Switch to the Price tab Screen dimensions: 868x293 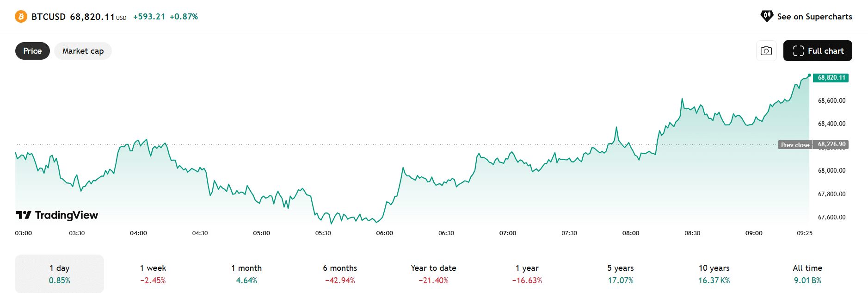[x=32, y=51]
